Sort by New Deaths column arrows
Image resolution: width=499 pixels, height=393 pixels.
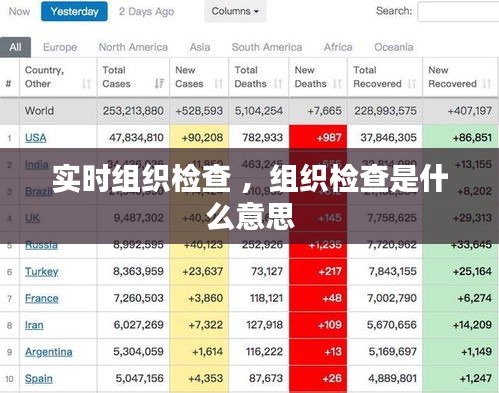[337, 83]
